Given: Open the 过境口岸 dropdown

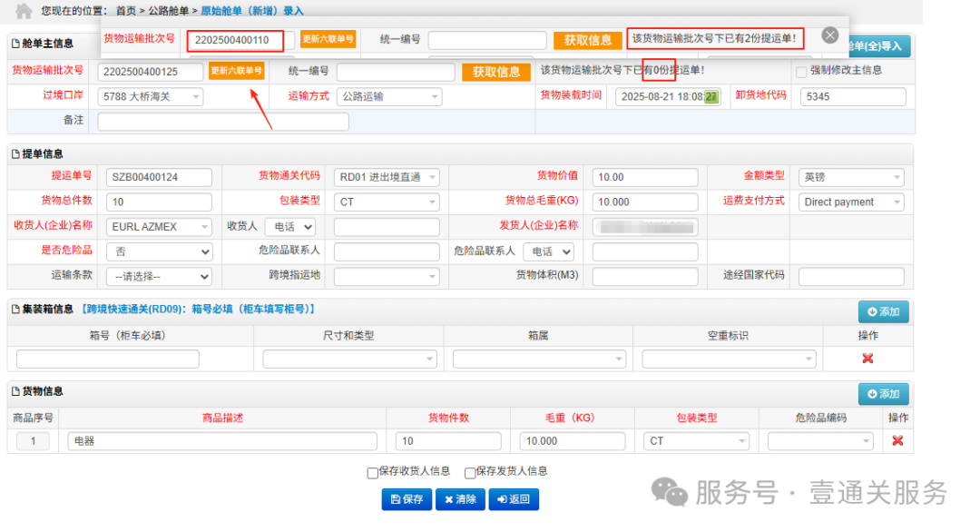Looking at the screenshot, I should [x=151, y=96].
